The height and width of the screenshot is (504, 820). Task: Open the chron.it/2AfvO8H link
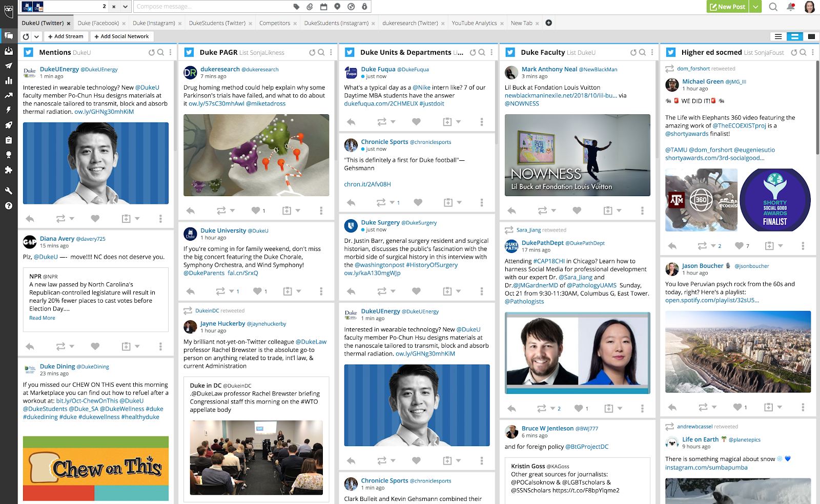pyautogui.click(x=367, y=184)
